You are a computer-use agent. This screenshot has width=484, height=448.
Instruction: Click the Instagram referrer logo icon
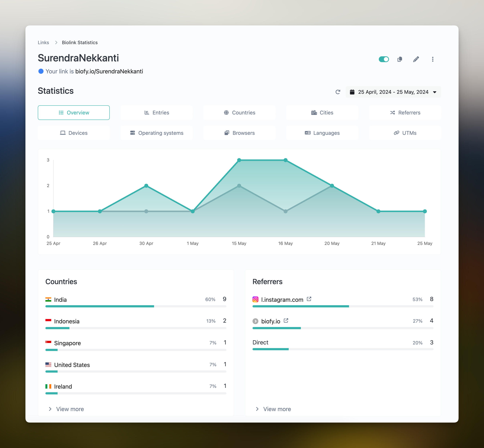[255, 299]
